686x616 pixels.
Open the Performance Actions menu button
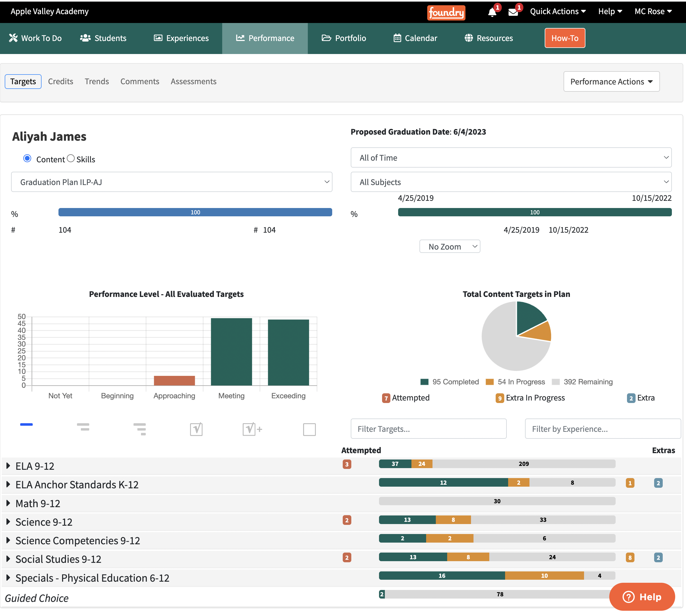611,81
